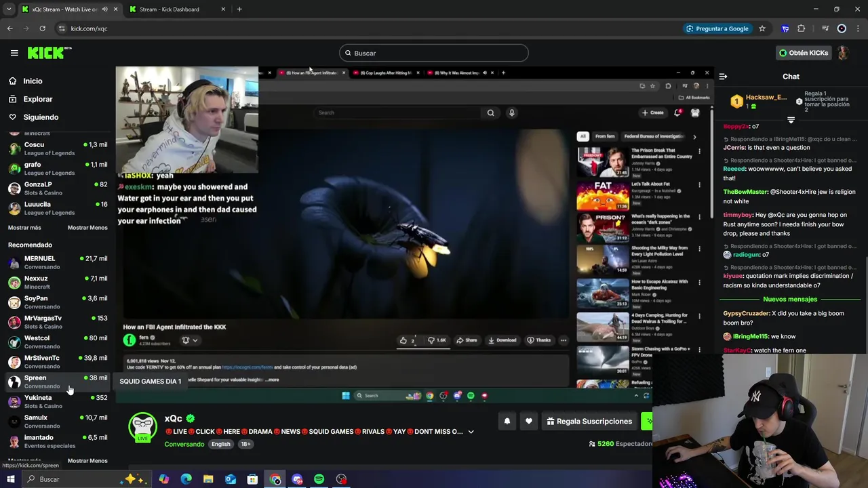
Task: Open the Kick hamburger menu
Action: pyautogui.click(x=14, y=53)
